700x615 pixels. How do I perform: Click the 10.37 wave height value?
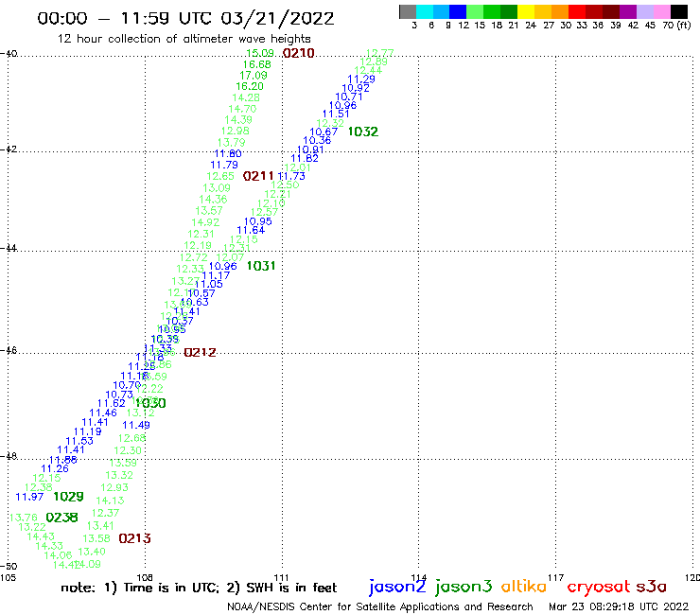coord(180,320)
